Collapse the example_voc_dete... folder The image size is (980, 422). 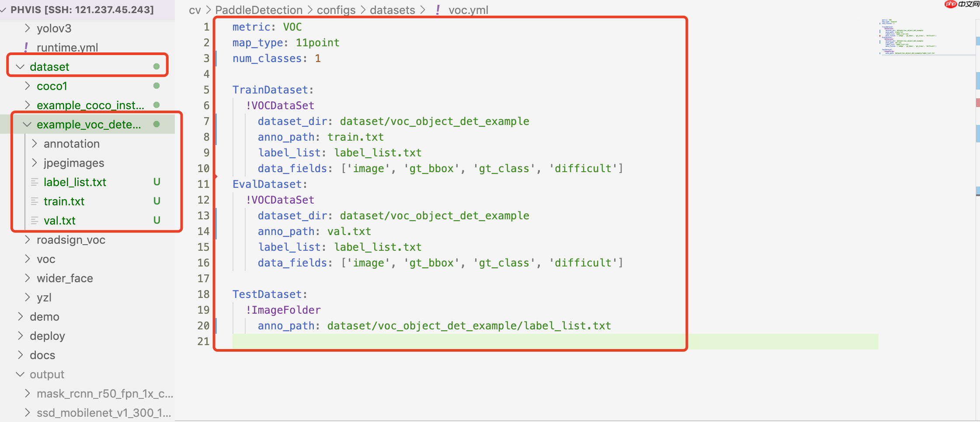tap(27, 125)
